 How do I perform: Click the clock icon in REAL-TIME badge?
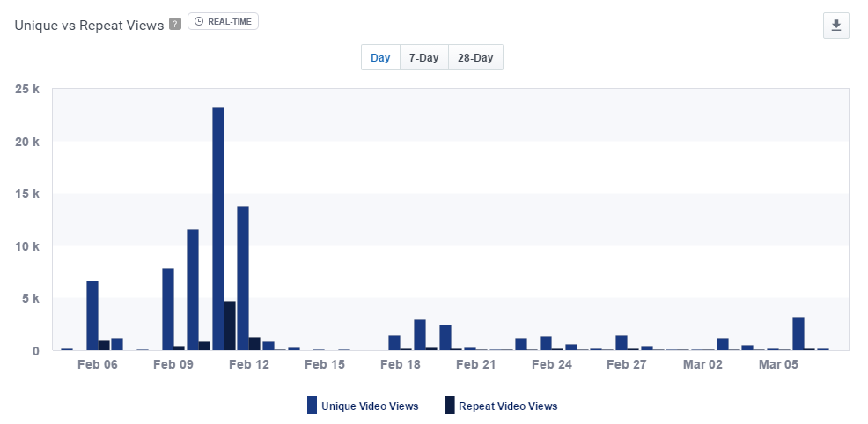[198, 21]
